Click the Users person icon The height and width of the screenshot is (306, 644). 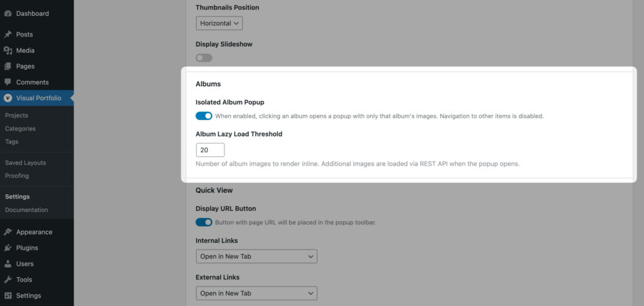click(8, 264)
